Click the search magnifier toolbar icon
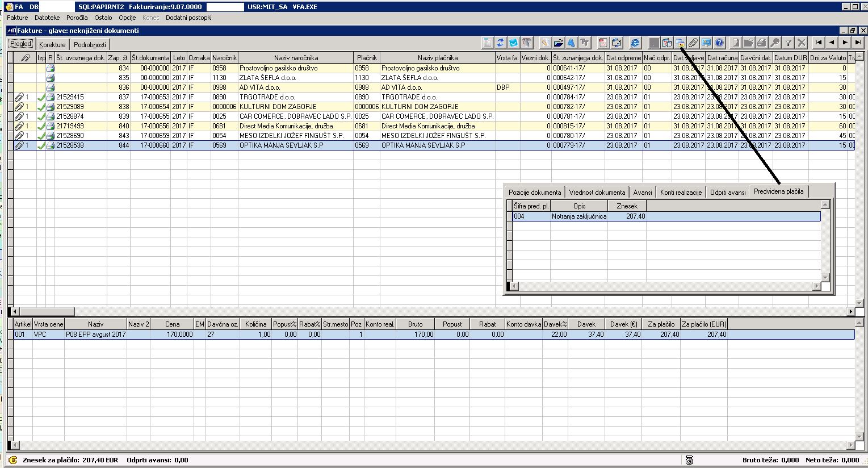This screenshot has height=468, width=868. pyautogui.click(x=775, y=43)
